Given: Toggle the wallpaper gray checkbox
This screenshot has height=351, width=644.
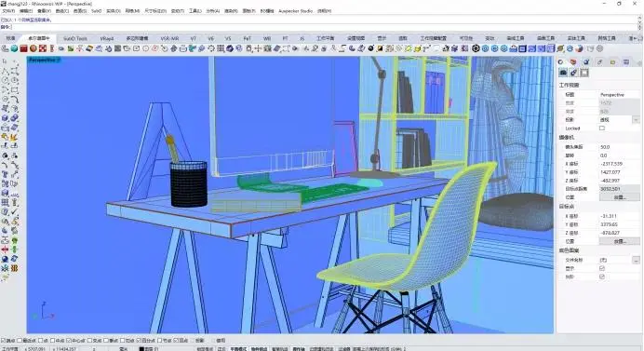Looking at the screenshot, I should (602, 277).
